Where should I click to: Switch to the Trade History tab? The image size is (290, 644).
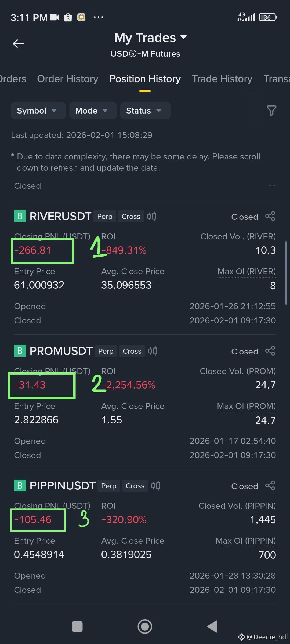coord(222,79)
